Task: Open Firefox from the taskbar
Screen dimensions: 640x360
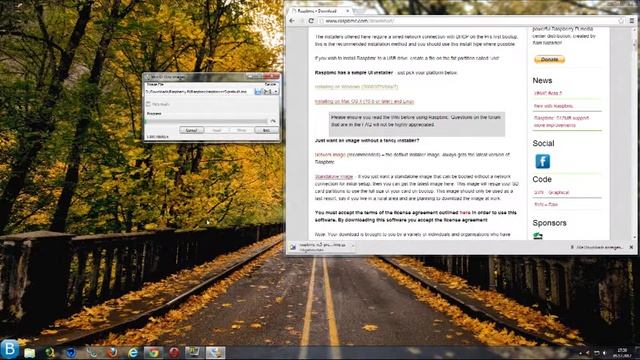Action: 112,353
